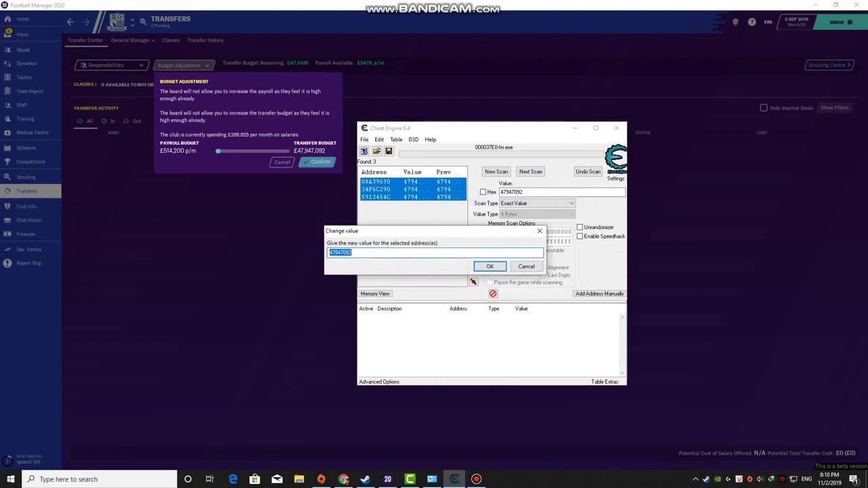Screen dimensions: 868x488
Task: Click the scan Value field 47947092
Action: tap(561, 192)
